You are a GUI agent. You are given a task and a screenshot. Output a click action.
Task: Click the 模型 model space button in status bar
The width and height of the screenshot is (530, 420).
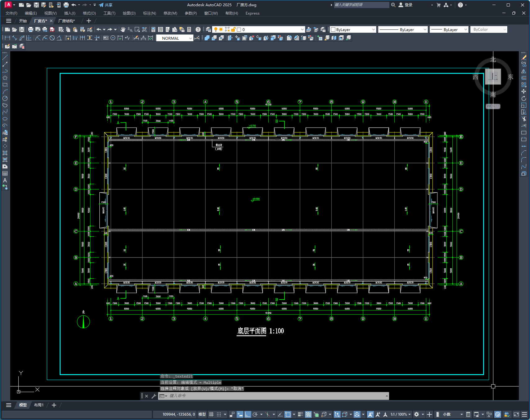(x=202, y=414)
